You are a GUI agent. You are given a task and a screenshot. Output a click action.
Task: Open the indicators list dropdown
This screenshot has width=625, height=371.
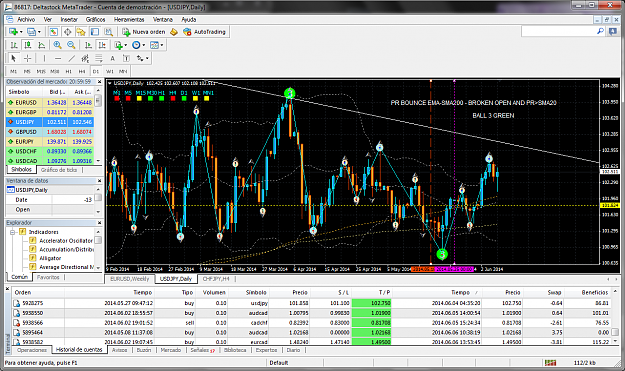120,45
